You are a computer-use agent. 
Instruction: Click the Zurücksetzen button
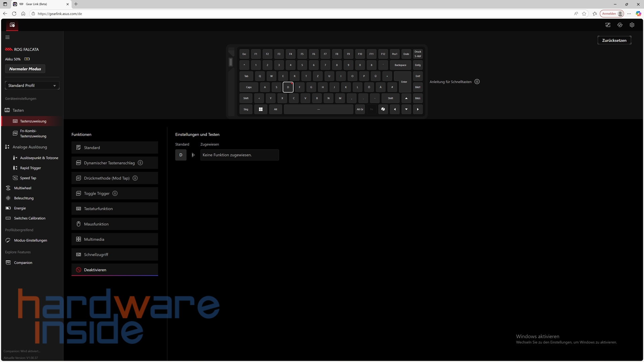614,41
